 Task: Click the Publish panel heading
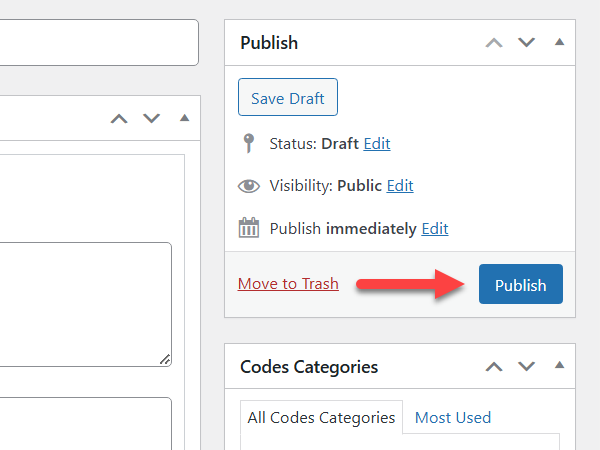pyautogui.click(x=269, y=42)
